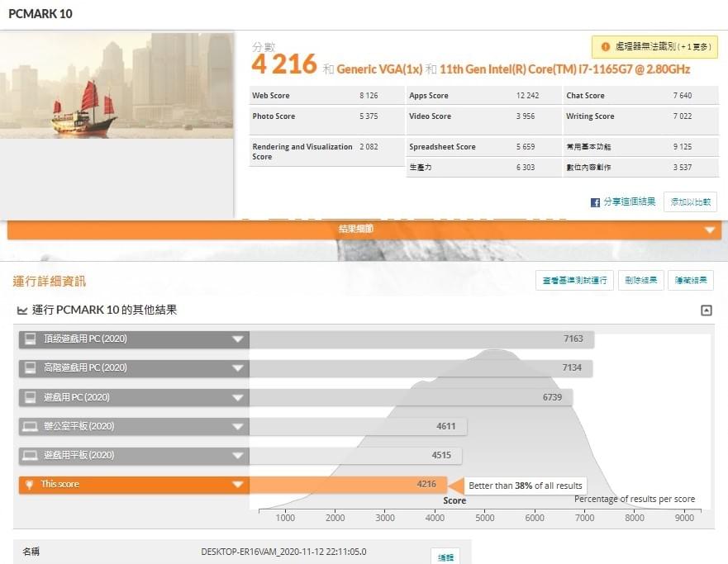Click the 數位內容創作 score row
The width and height of the screenshot is (728, 564).
pyautogui.click(x=640, y=168)
